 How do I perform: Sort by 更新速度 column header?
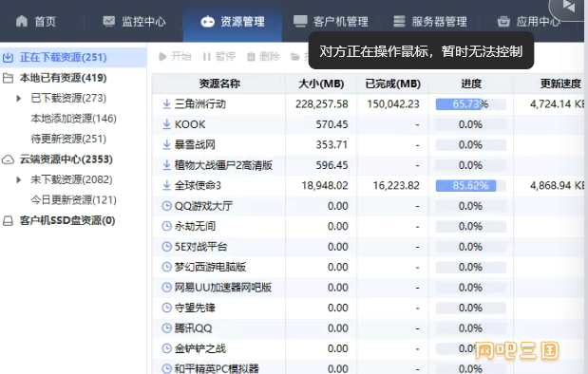click(560, 84)
